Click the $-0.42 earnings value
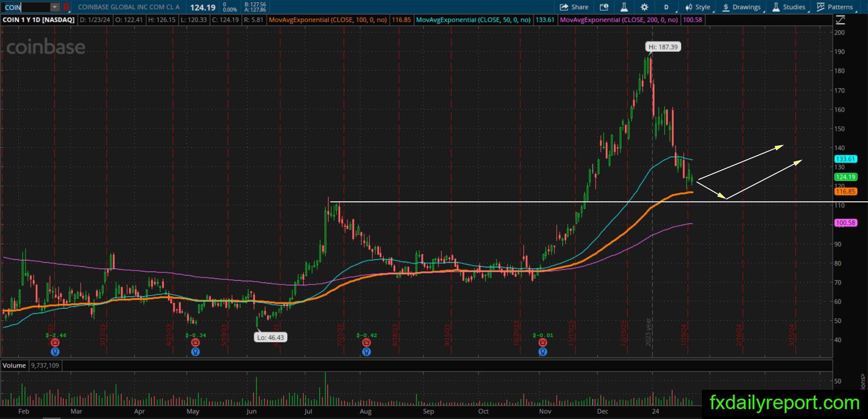This screenshot has height=419, width=868. 367,335
